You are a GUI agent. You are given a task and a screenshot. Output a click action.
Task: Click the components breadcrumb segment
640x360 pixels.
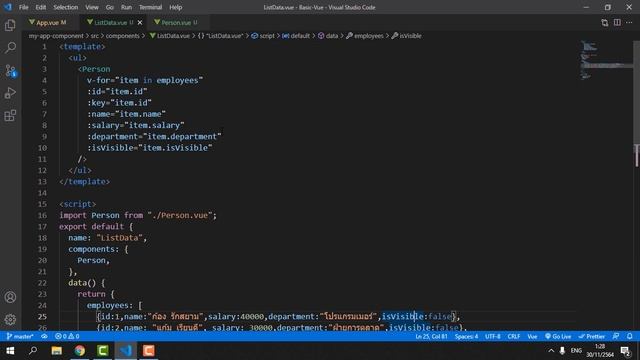(x=122, y=36)
